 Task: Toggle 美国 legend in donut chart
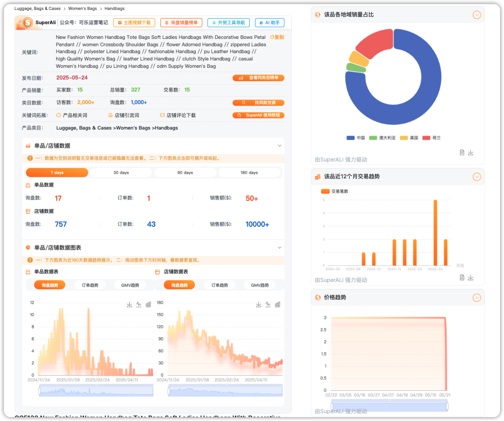click(x=409, y=138)
